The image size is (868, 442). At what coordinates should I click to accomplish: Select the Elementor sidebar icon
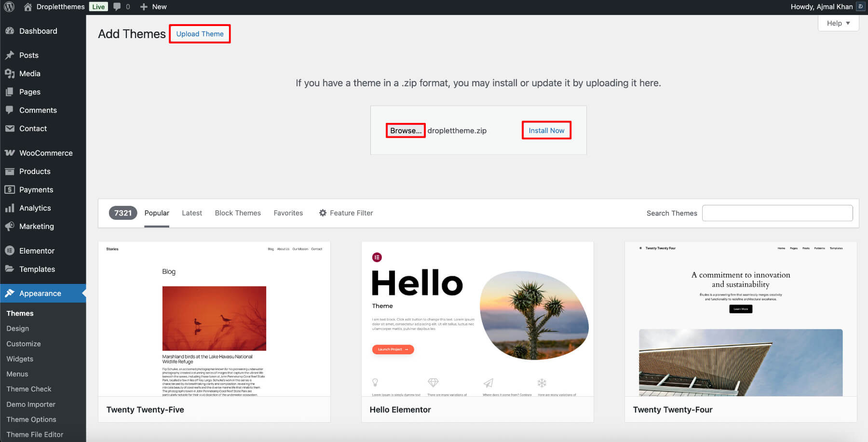(11, 251)
